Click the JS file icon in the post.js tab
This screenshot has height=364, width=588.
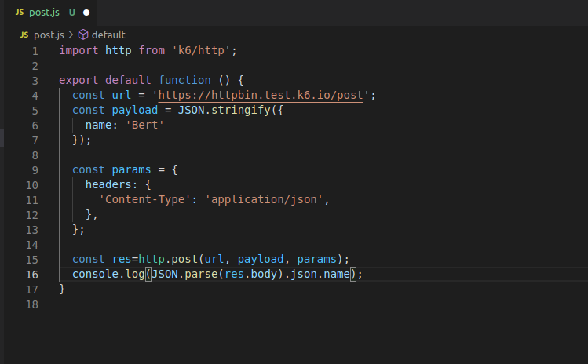coord(20,13)
